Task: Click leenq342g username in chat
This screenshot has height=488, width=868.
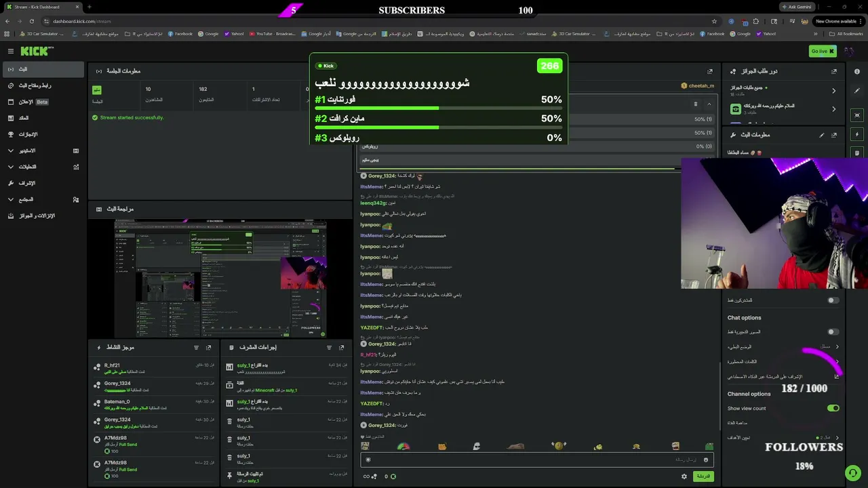Action: click(373, 203)
